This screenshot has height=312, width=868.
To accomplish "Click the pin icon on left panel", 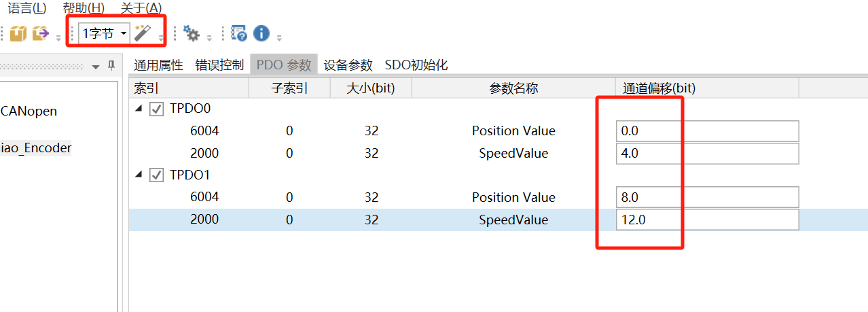I will coord(111,66).
